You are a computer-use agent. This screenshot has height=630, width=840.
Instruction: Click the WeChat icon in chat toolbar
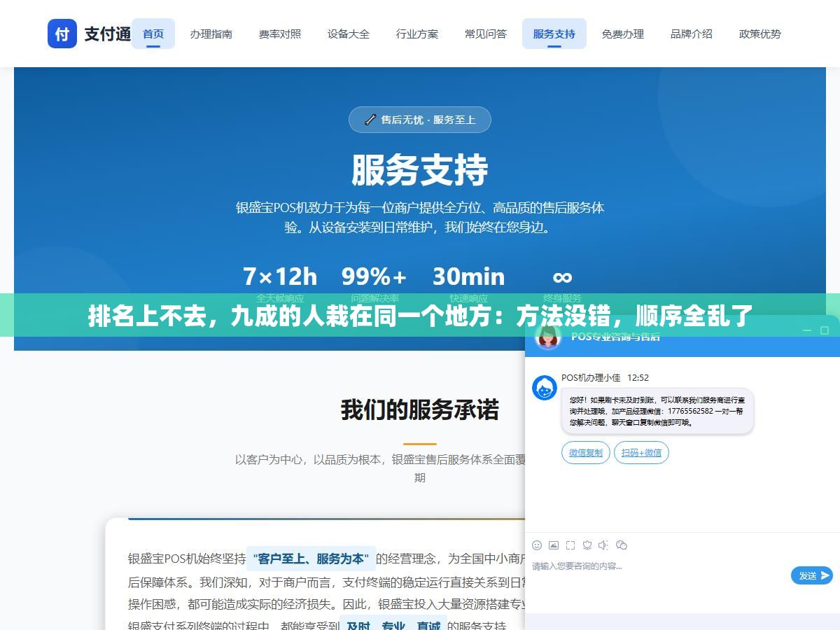[621, 545]
